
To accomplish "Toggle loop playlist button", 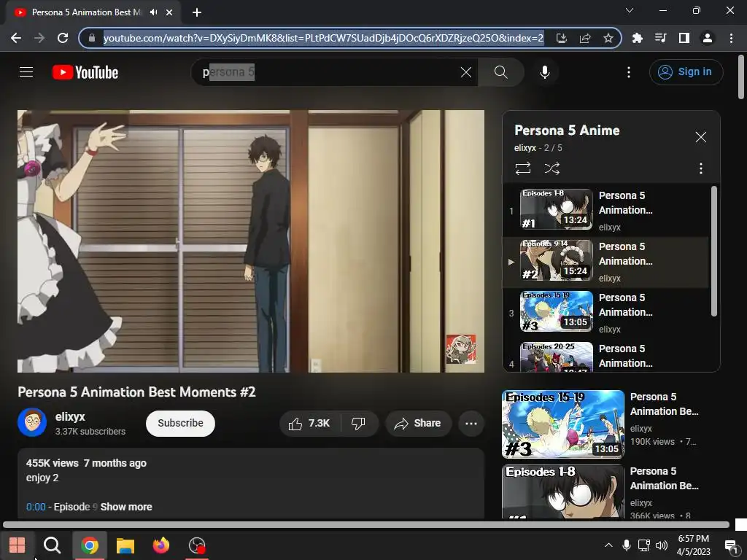I will [522, 168].
